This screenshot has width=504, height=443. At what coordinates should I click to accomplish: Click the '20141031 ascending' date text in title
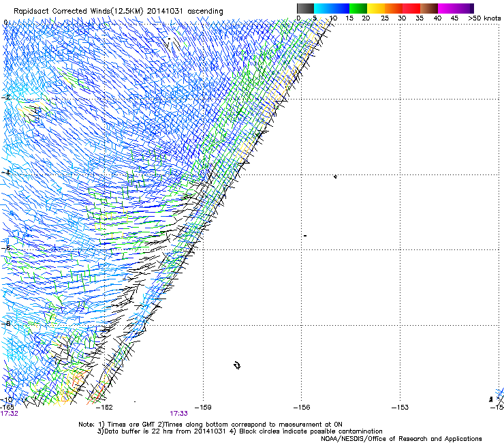coord(185,12)
